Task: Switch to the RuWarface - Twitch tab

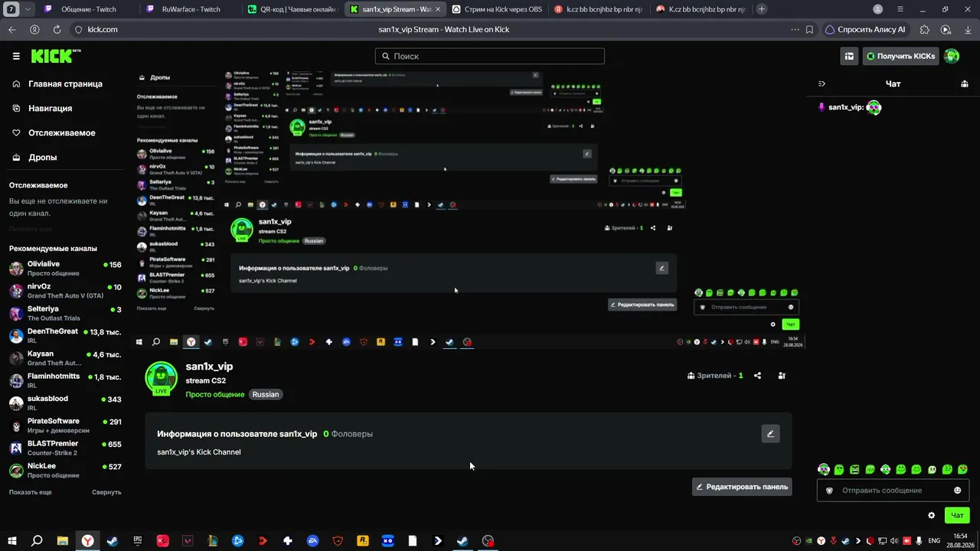Action: click(191, 9)
